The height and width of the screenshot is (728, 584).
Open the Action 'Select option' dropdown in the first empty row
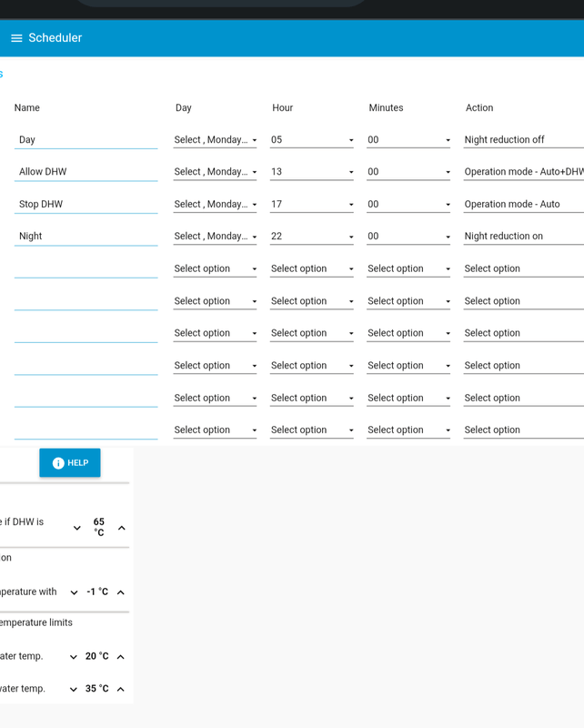pyautogui.click(x=524, y=268)
